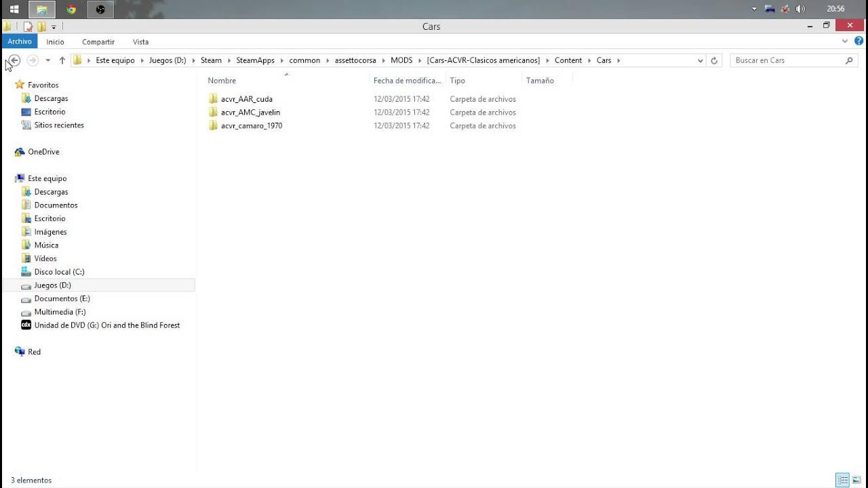
Task: Select the acvr_camaro_1970 folder
Action: (252, 126)
